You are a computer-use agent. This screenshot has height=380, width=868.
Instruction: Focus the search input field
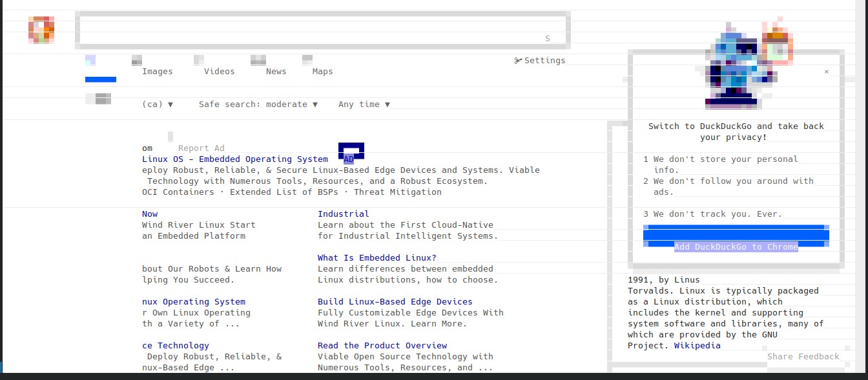[x=310, y=30]
